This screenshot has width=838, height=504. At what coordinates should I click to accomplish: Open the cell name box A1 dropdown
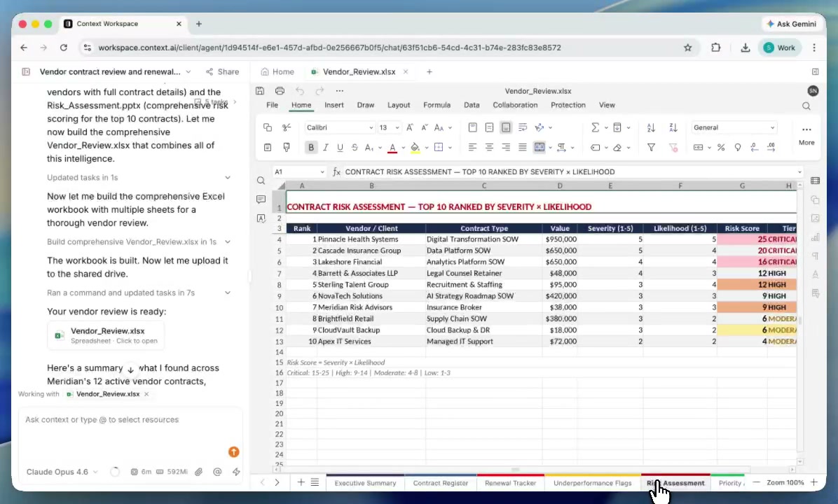[x=322, y=172]
